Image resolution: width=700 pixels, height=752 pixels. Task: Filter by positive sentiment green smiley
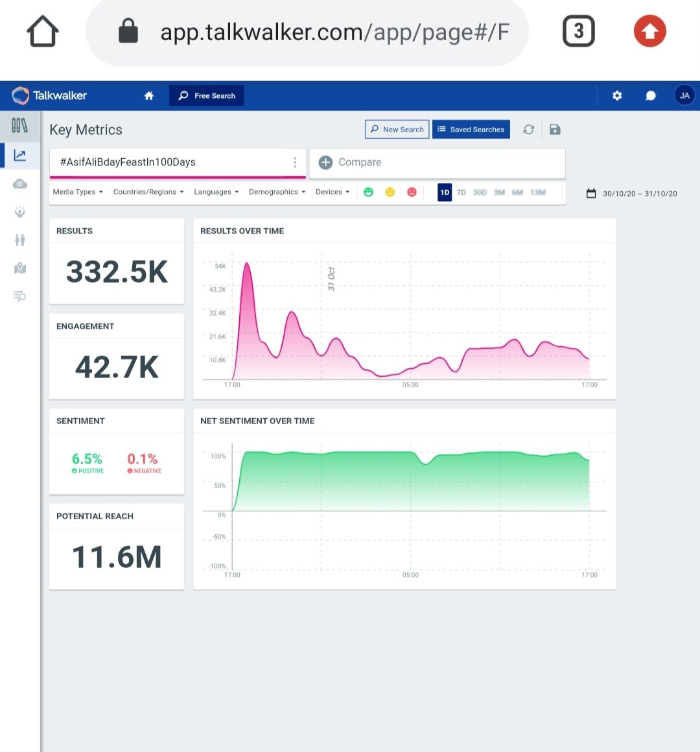tap(368, 193)
